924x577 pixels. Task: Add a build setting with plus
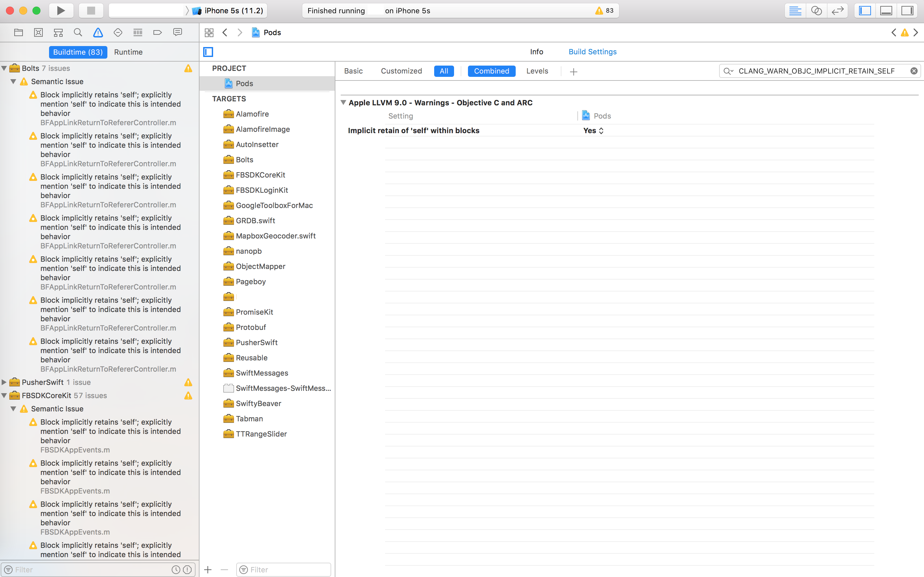click(x=573, y=71)
